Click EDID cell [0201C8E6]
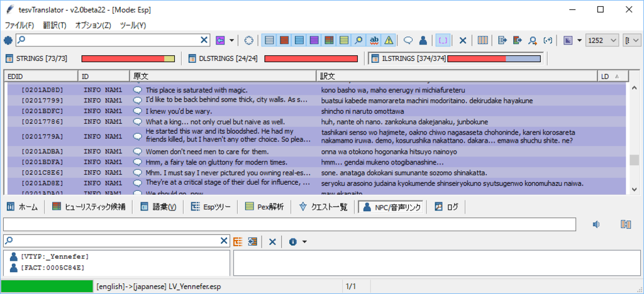The height and width of the screenshot is (294, 644). (x=43, y=173)
